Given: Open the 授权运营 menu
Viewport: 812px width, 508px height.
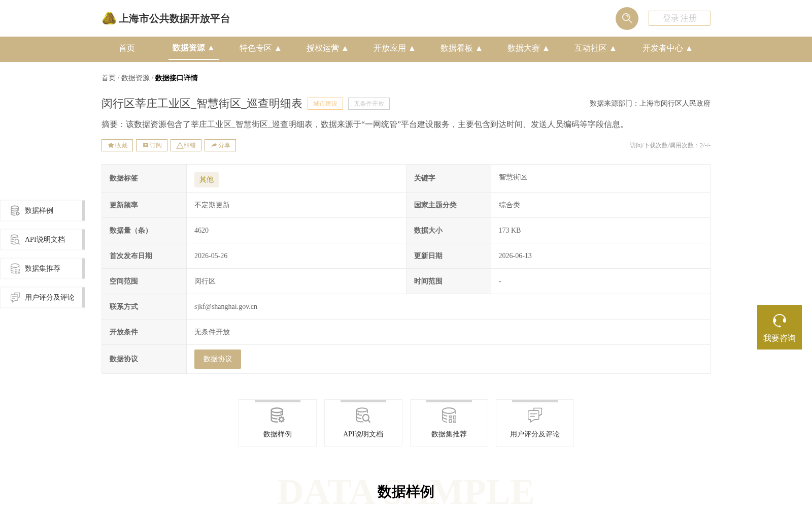Looking at the screenshot, I should pyautogui.click(x=327, y=48).
